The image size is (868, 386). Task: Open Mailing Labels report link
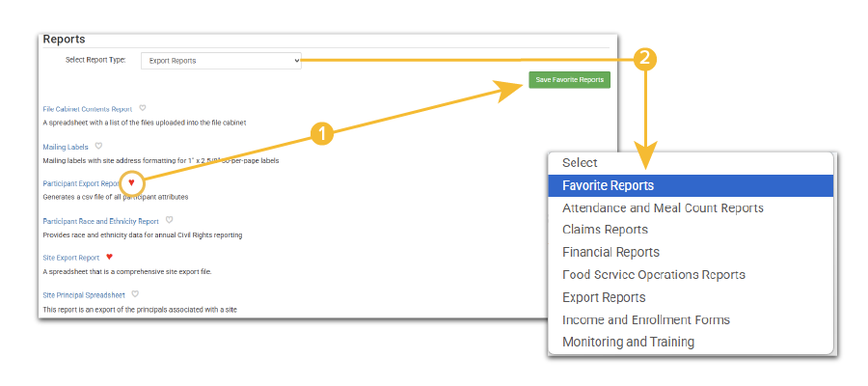(x=66, y=147)
